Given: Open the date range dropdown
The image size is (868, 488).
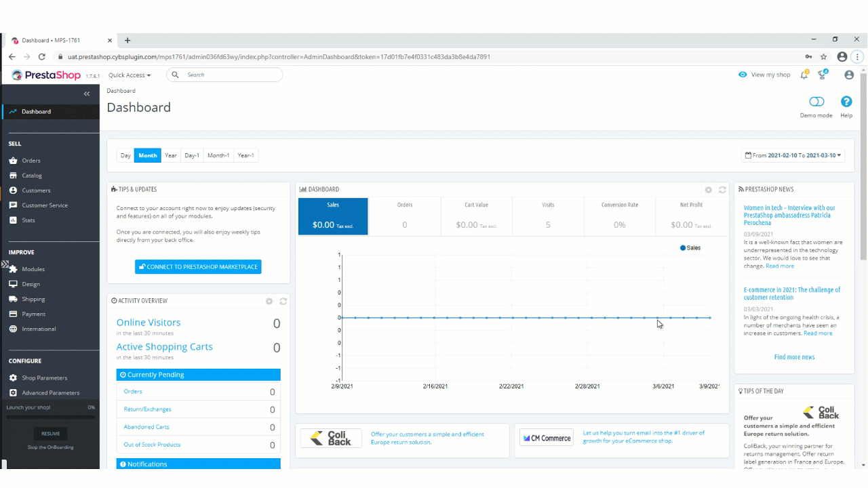Looking at the screenshot, I should point(793,155).
